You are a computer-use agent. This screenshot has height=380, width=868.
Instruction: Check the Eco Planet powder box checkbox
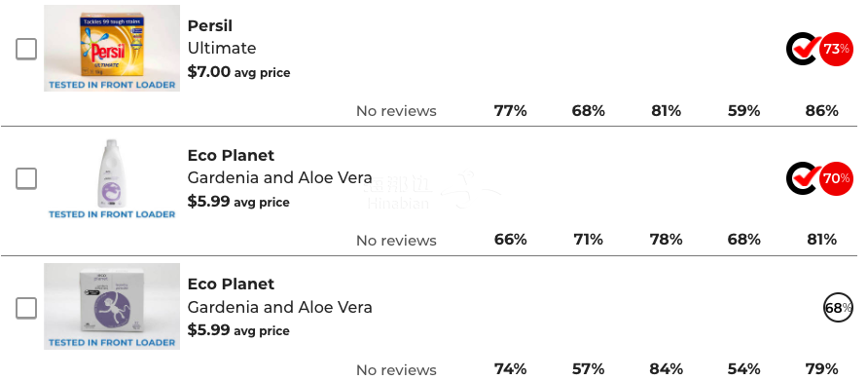[x=26, y=308]
